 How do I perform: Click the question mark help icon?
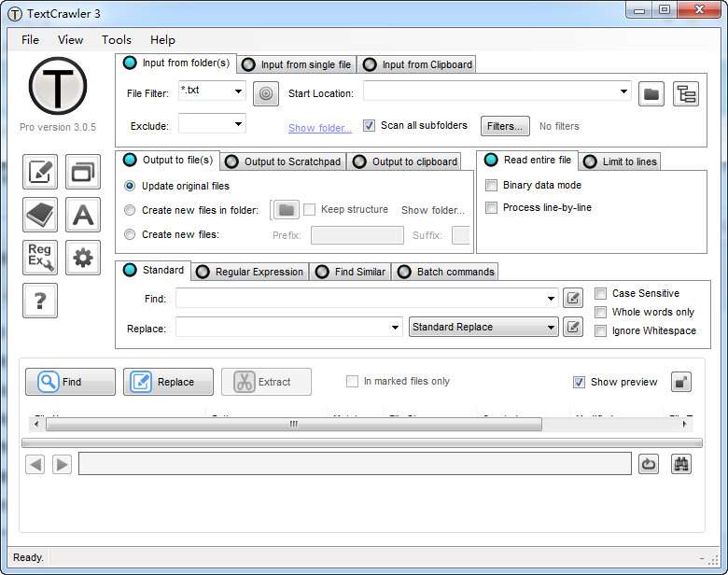pyautogui.click(x=40, y=301)
